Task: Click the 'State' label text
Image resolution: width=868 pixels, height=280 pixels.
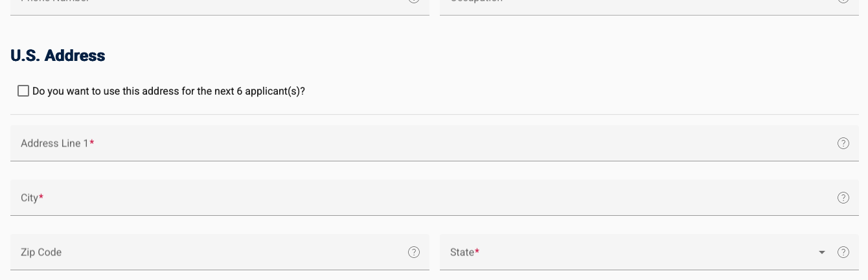Action: [462, 252]
